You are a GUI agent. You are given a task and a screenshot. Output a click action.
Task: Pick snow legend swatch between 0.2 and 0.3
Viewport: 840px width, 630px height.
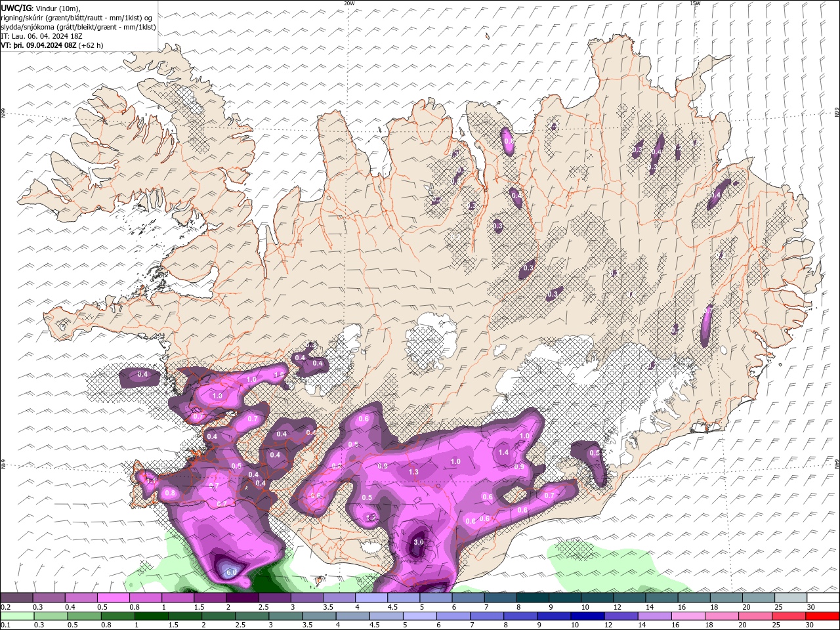coord(16,598)
